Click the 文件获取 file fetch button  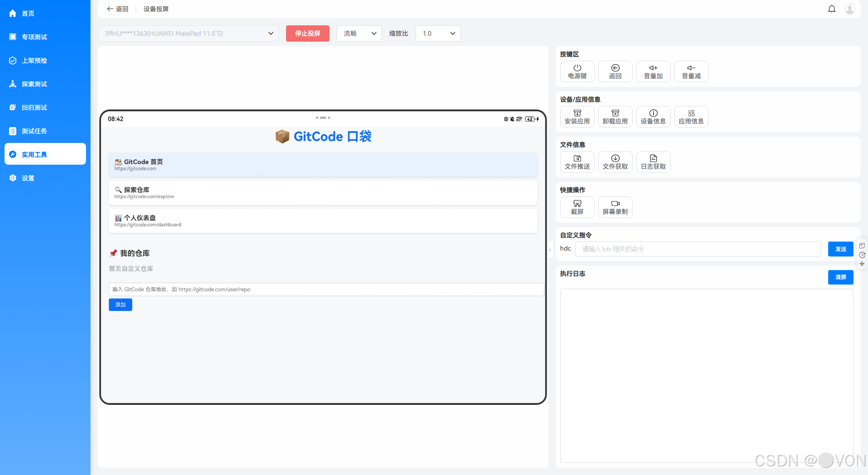click(x=615, y=162)
